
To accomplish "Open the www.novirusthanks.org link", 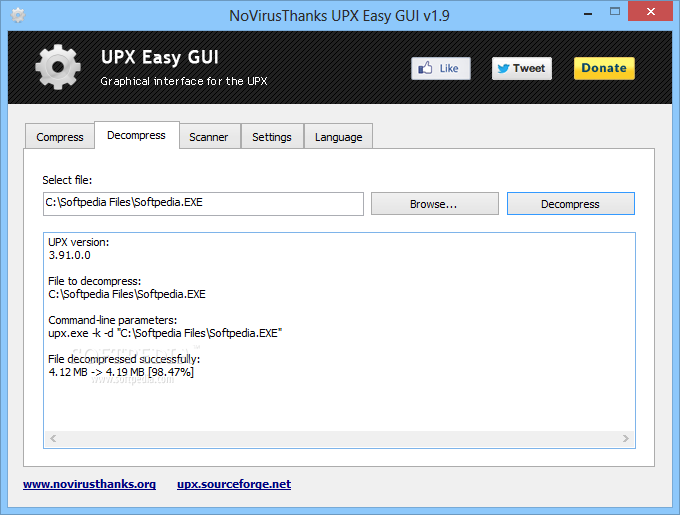I will click(89, 484).
